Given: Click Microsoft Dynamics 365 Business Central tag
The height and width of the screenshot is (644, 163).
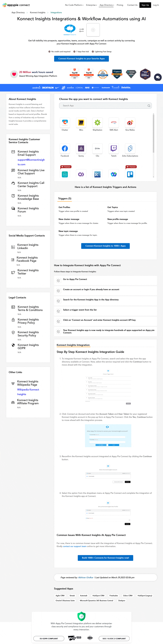Looking at the screenshot, I should [x=96, y=601].
